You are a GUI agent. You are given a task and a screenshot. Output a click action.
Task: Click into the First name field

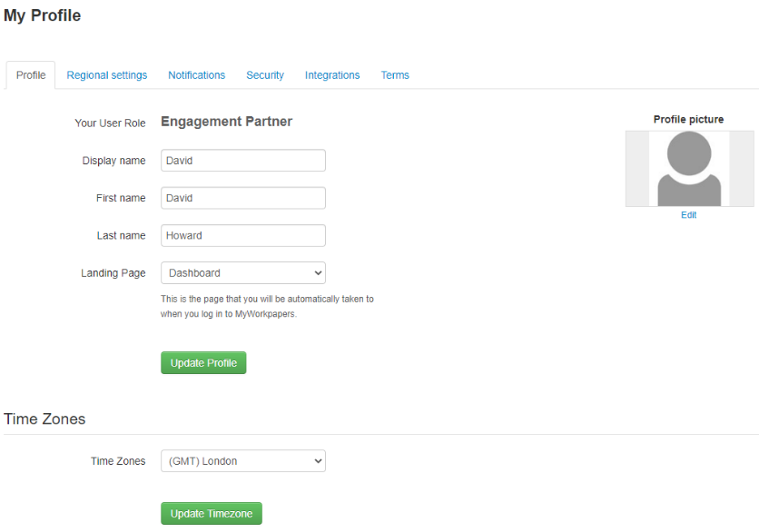(x=242, y=198)
